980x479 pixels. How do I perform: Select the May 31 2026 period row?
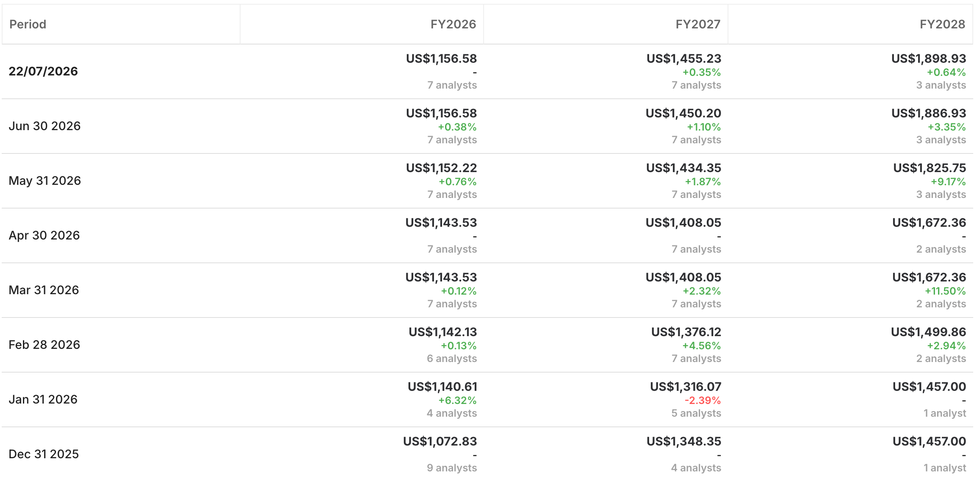[487, 181]
